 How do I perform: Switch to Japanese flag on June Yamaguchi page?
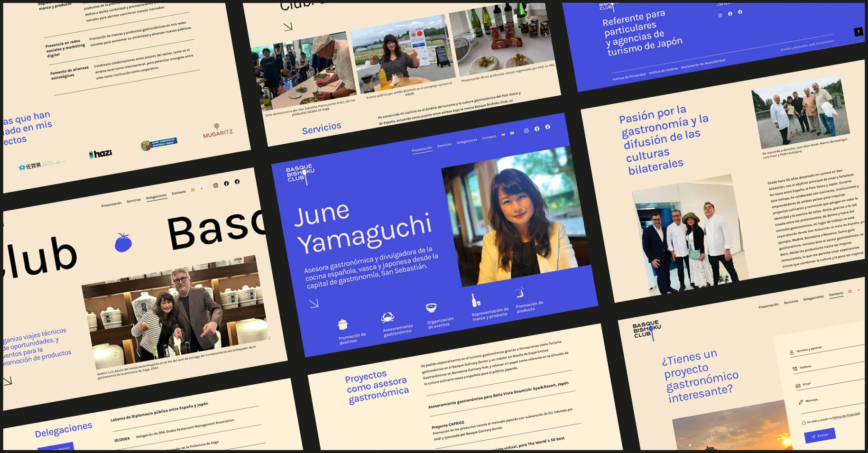512,133
